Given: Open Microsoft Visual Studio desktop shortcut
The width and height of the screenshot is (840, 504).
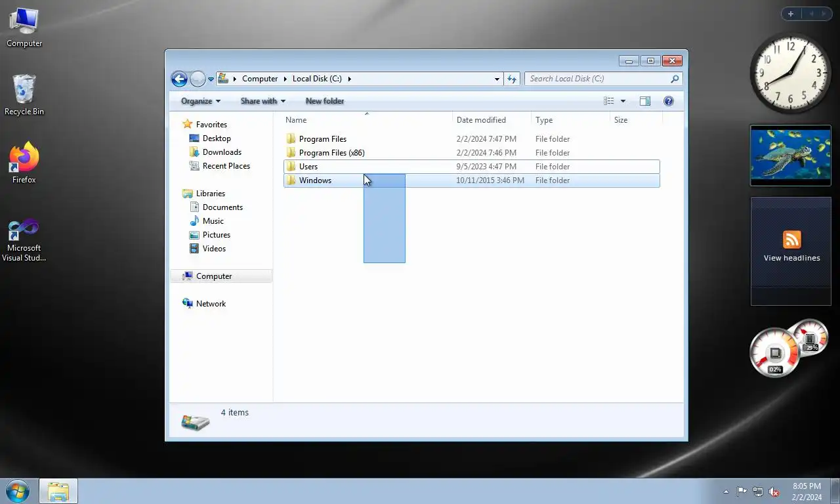Looking at the screenshot, I should pyautogui.click(x=24, y=240).
